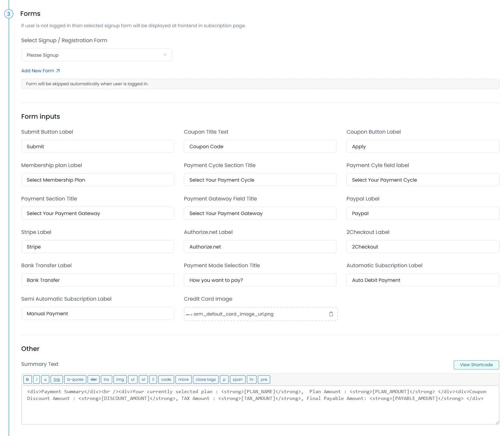Insert an ins tag in the editor
The image size is (504, 436).
[106, 379]
